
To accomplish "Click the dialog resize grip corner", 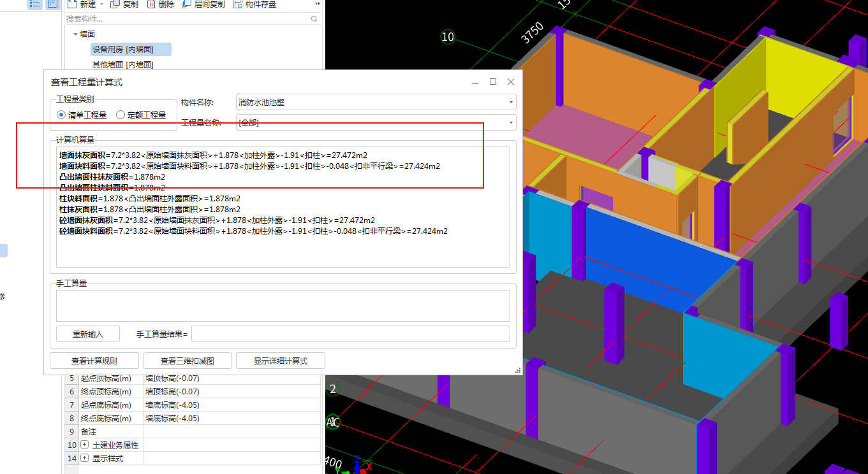I will [x=518, y=370].
